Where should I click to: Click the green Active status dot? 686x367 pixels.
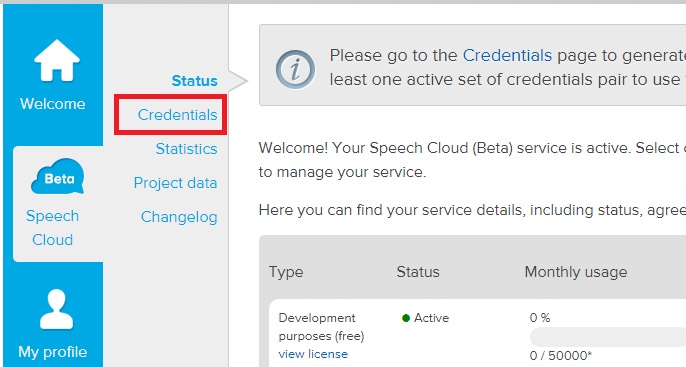click(x=406, y=318)
